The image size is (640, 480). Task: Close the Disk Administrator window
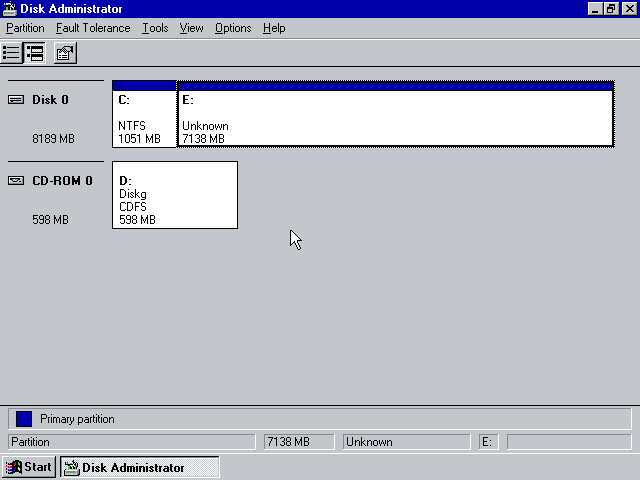[x=629, y=9]
